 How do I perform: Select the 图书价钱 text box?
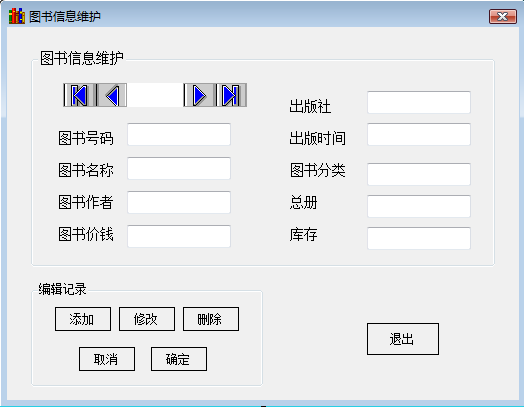click(179, 236)
